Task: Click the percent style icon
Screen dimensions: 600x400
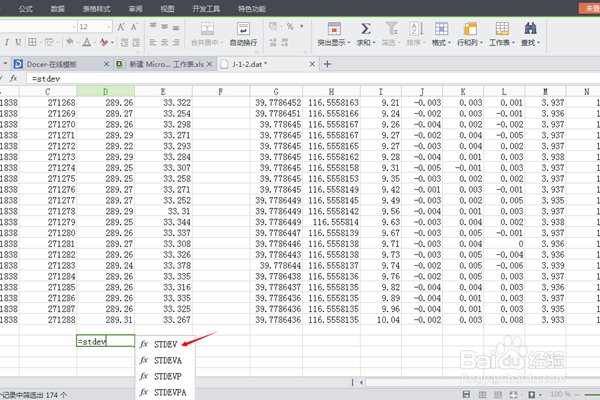Action: pyautogui.click(x=290, y=26)
